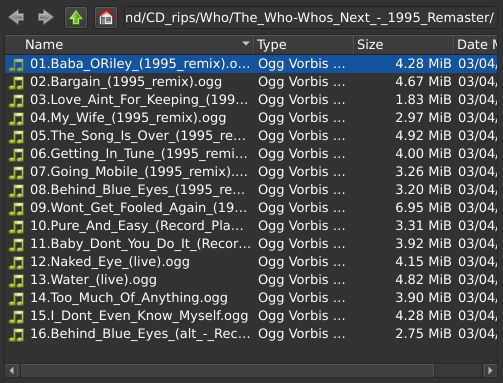Click music icon of 14.Too_Much_Of_Anything file
The image size is (503, 383).
(16, 298)
